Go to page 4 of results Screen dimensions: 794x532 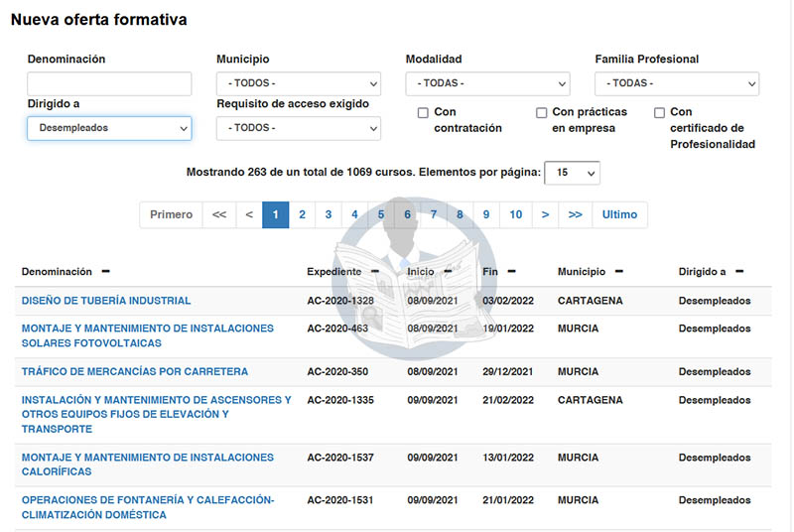tap(354, 214)
